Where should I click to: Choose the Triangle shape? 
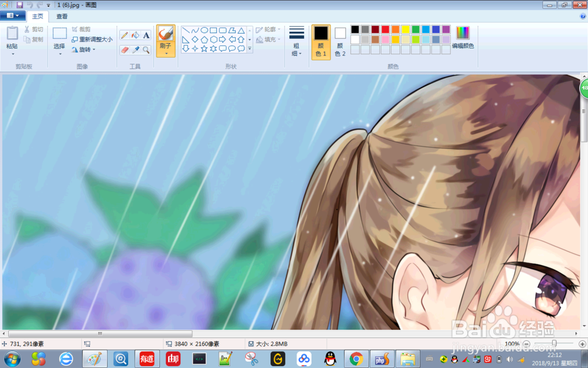pos(241,31)
